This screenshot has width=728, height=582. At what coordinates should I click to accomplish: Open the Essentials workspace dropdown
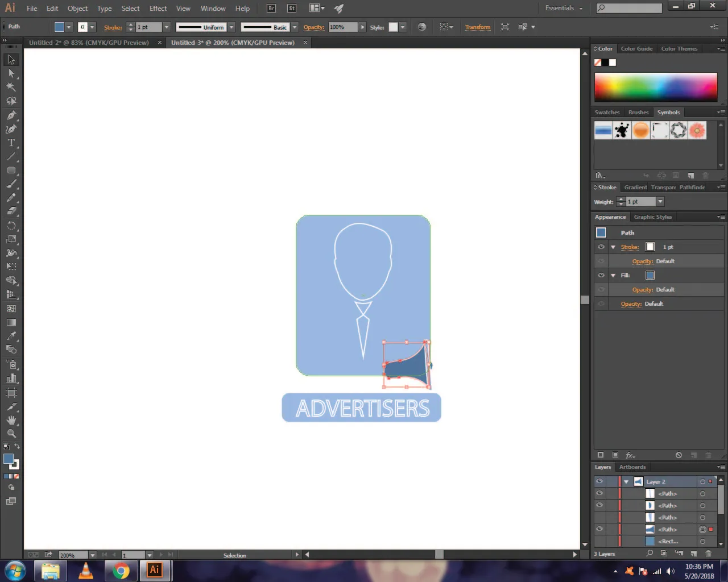[x=564, y=8]
